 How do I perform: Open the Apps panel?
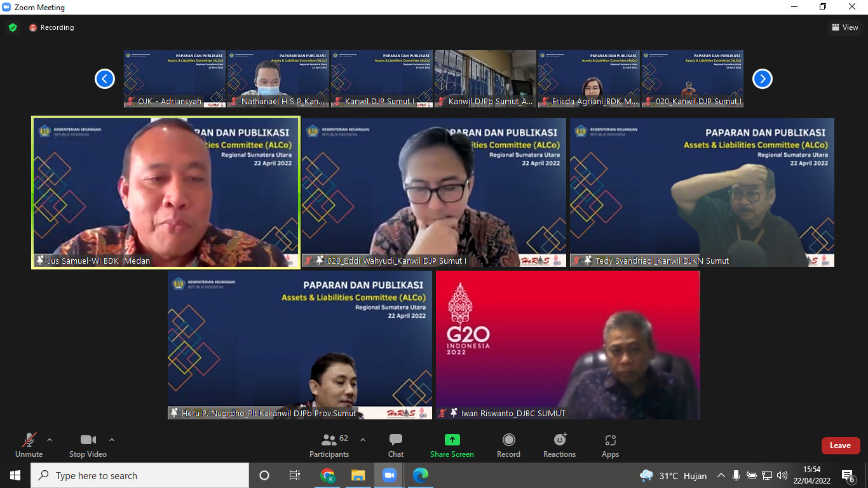point(610,445)
